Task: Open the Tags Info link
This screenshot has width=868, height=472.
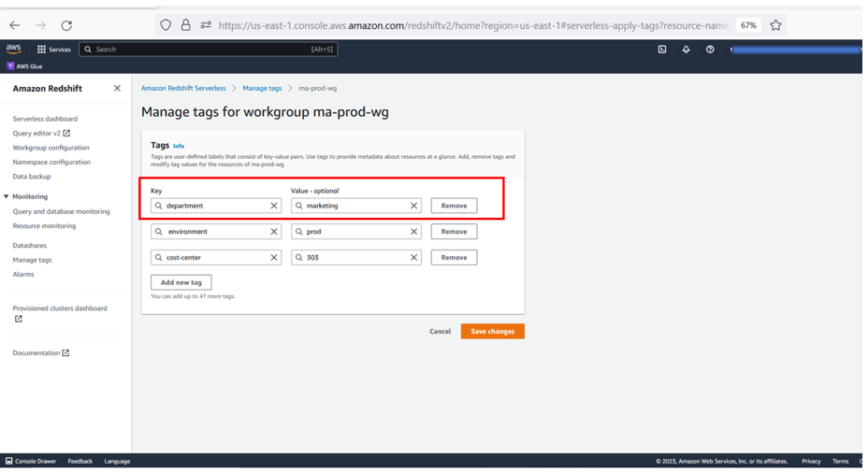Action: [179, 146]
